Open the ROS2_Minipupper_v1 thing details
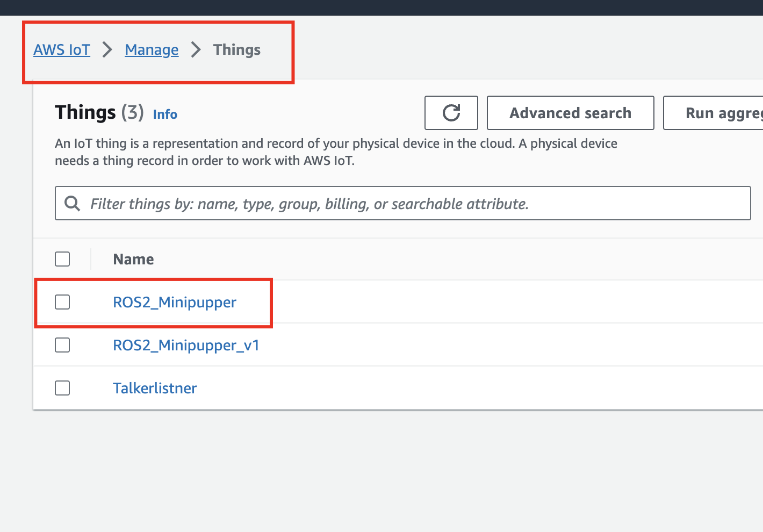This screenshot has height=532, width=763. (x=186, y=346)
